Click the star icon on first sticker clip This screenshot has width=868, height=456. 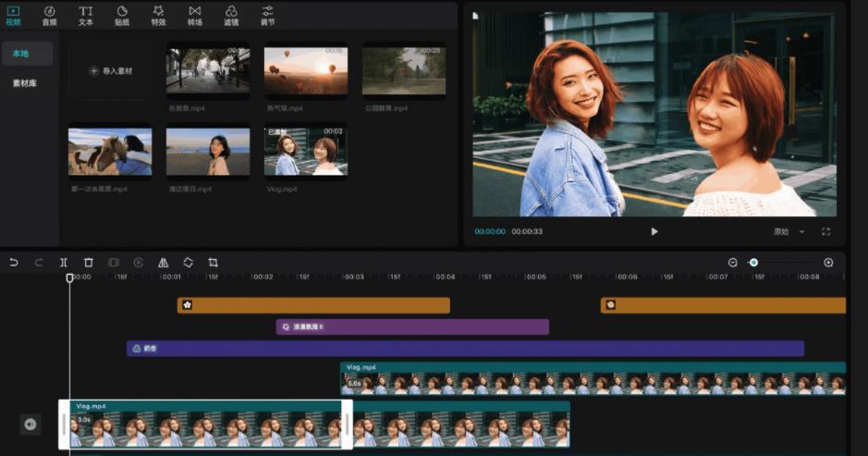coord(187,305)
